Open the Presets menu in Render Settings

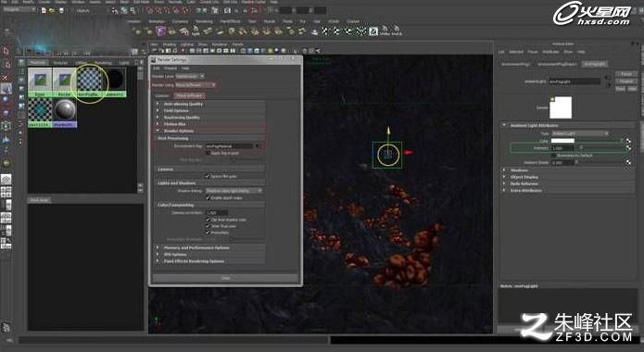tap(170, 69)
